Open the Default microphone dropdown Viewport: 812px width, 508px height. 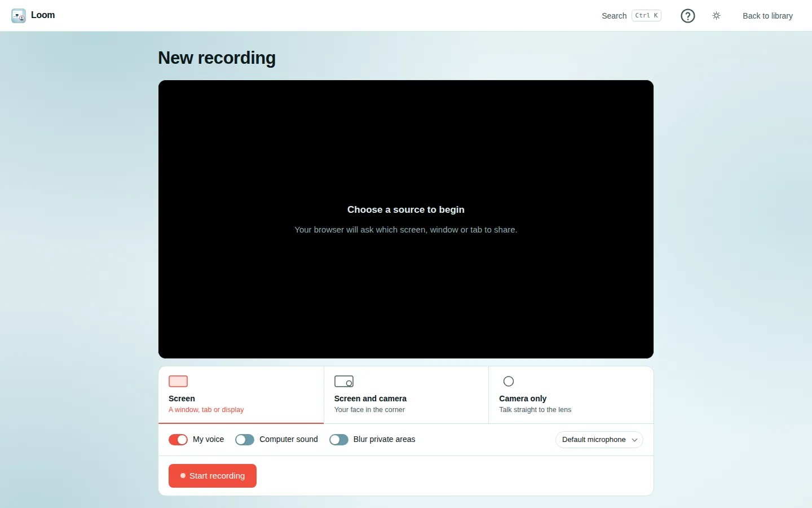point(599,440)
